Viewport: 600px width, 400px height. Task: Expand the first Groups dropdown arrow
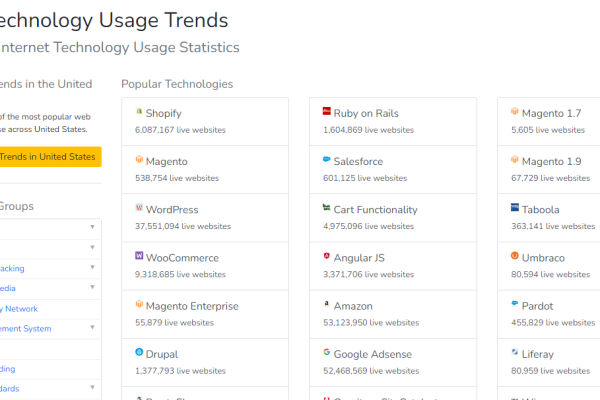pyautogui.click(x=92, y=227)
